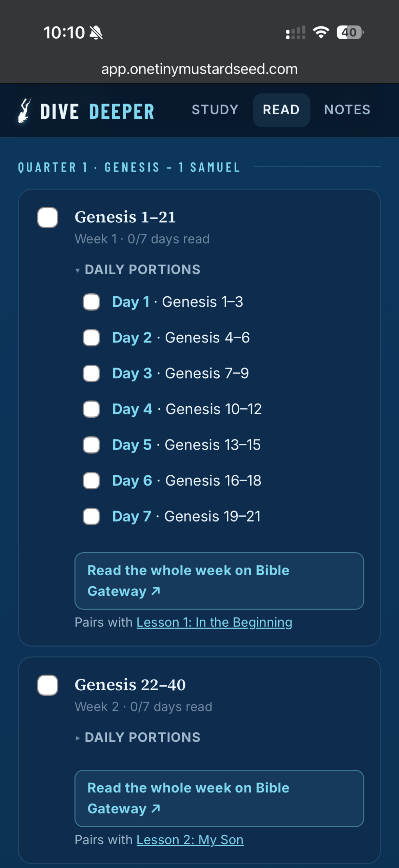Tap the Wi-Fi icon in status bar
Image resolution: width=399 pixels, height=868 pixels.
(x=321, y=33)
